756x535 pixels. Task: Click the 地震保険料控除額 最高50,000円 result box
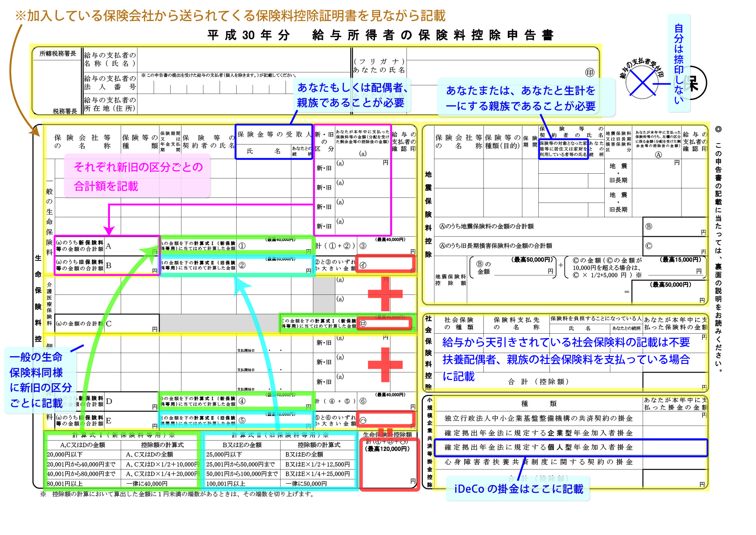coord(670,292)
